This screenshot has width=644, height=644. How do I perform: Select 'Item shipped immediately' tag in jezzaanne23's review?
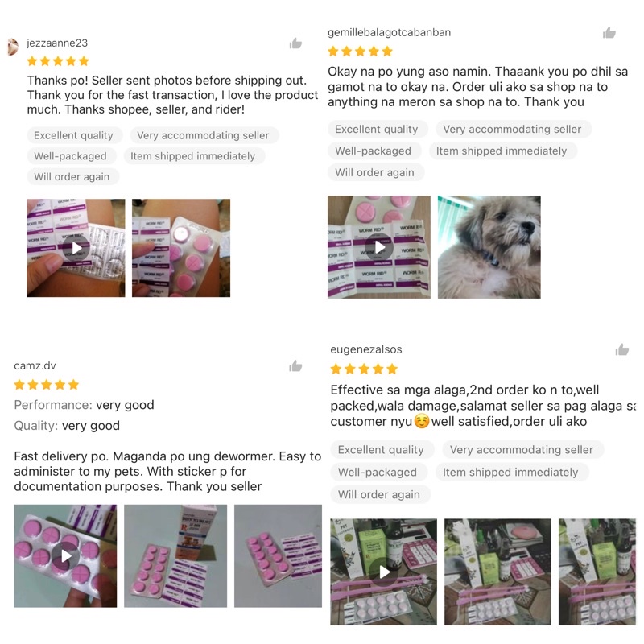tap(192, 156)
